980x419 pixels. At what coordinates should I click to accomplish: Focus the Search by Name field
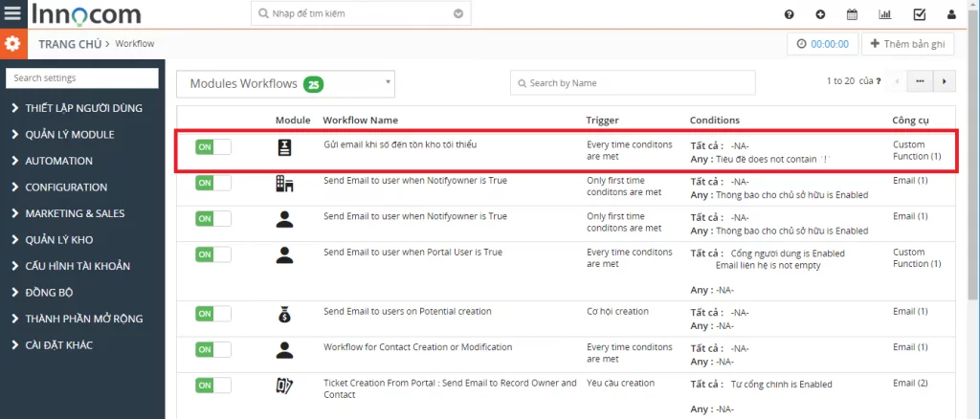pos(633,82)
